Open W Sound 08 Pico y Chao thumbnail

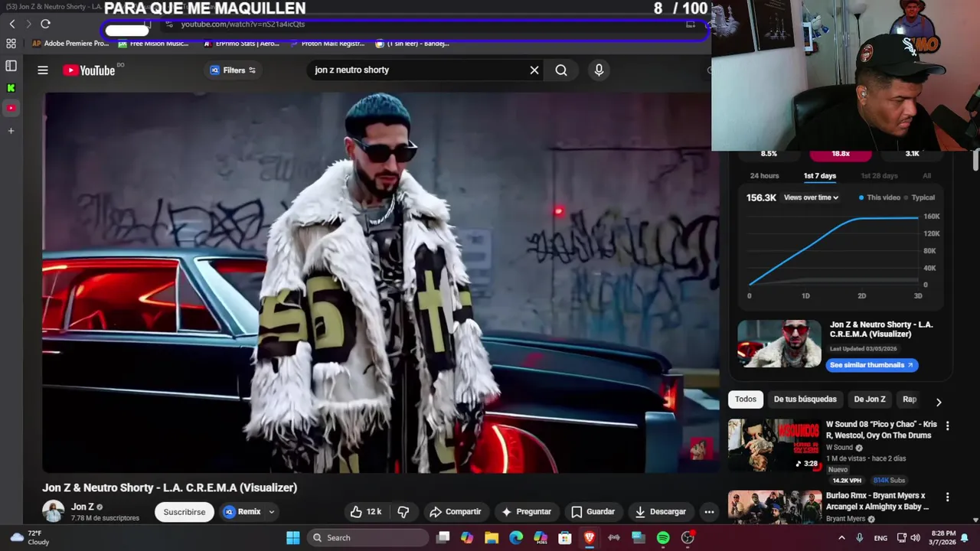774,445
